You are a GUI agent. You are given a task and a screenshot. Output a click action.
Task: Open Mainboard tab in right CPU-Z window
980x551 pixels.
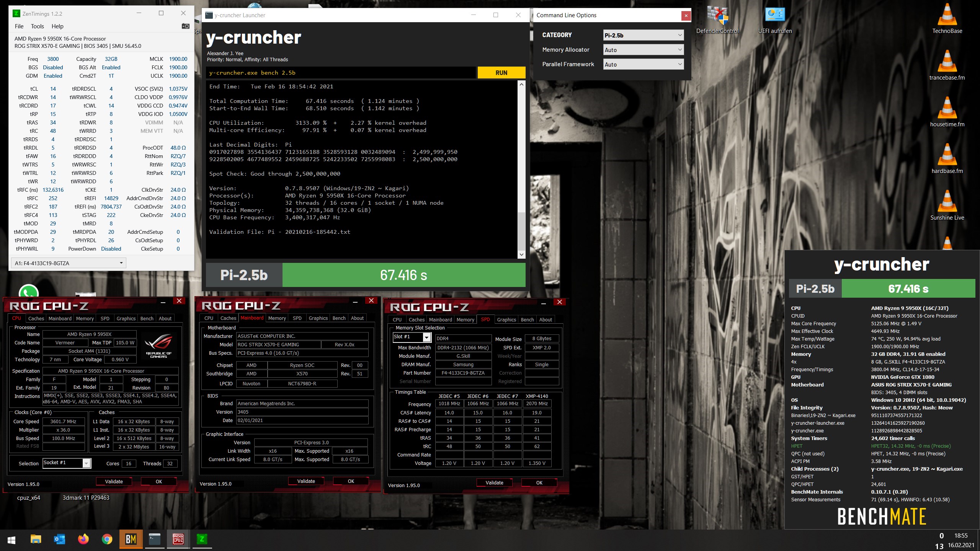pos(440,320)
